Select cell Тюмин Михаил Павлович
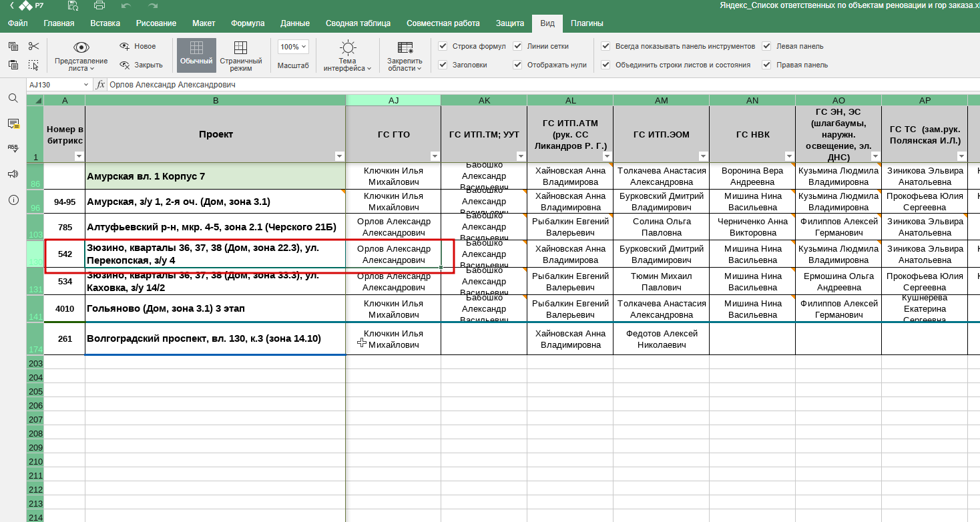This screenshot has width=980, height=522. (x=662, y=282)
